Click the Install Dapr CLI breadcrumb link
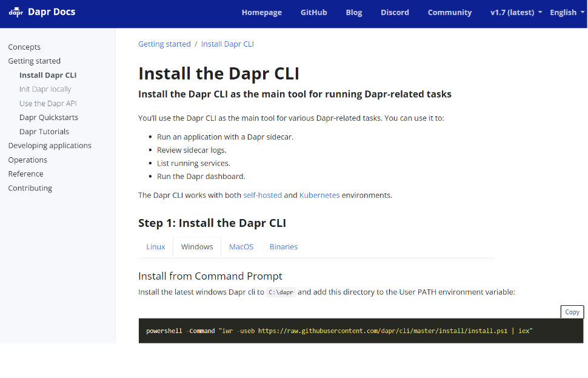 tap(227, 44)
